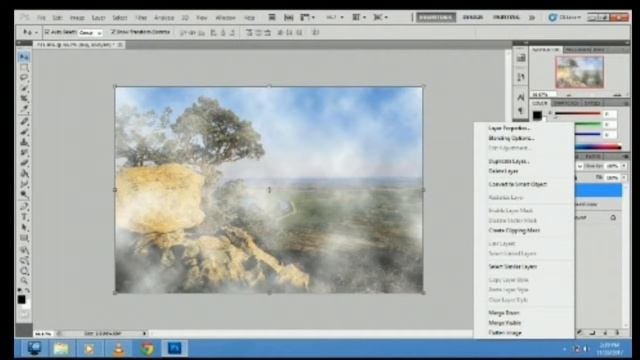Select the Rectangular Marquee tool
The width and height of the screenshot is (640, 360).
(x=24, y=67)
